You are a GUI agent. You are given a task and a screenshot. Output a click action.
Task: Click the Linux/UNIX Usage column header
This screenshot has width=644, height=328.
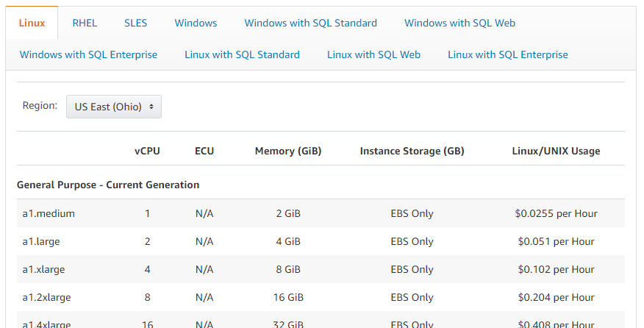tap(556, 151)
